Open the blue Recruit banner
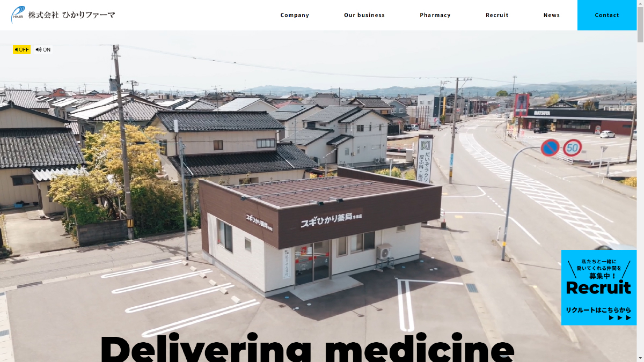This screenshot has width=644, height=362. [599, 287]
